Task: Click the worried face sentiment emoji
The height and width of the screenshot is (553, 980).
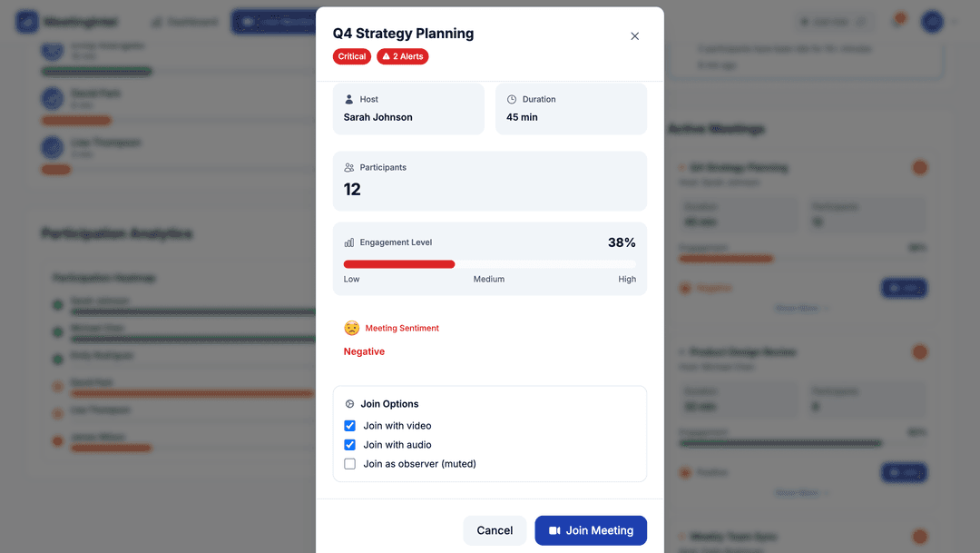Action: pos(351,328)
